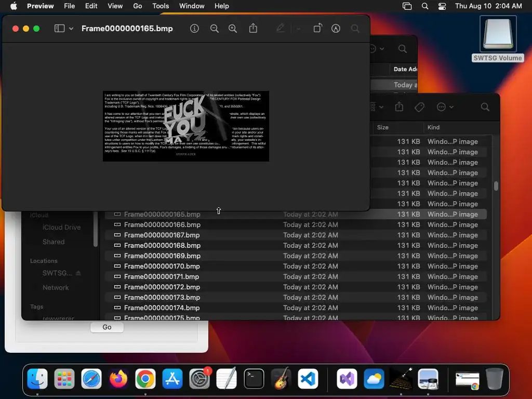
Task: Open the highlight options dropdown arrow in Preview
Action: click(x=299, y=29)
